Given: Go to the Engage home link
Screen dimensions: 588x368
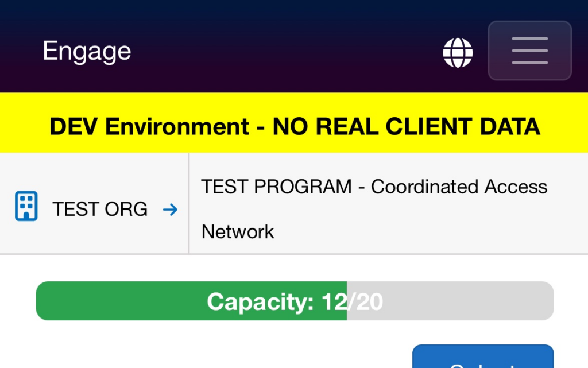Looking at the screenshot, I should (x=87, y=52).
